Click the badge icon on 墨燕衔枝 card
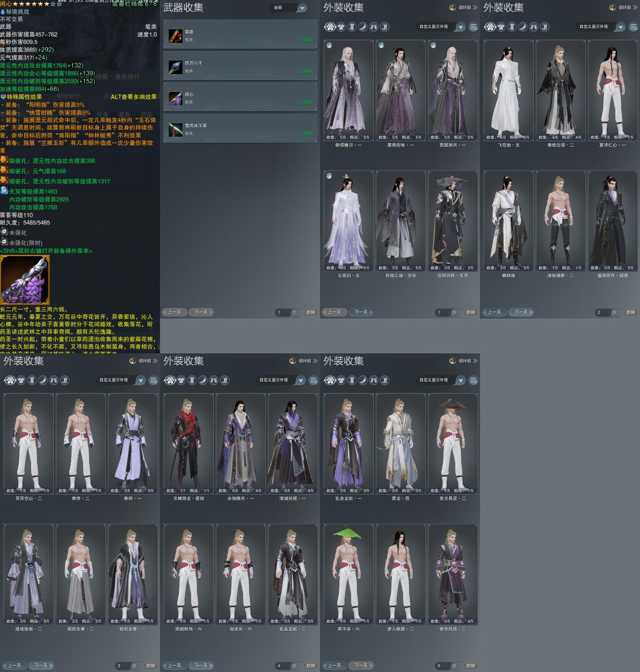Screen dimensions: 640x672 [x=381, y=45]
